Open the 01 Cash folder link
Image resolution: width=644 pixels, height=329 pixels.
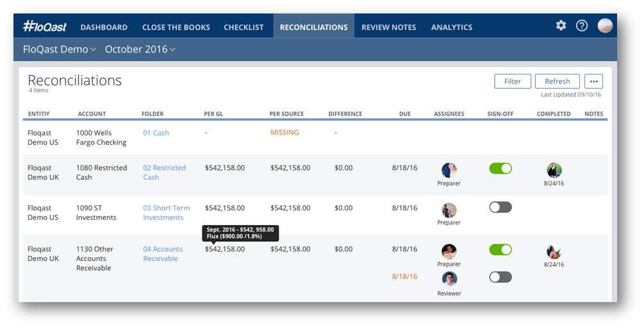click(x=156, y=133)
